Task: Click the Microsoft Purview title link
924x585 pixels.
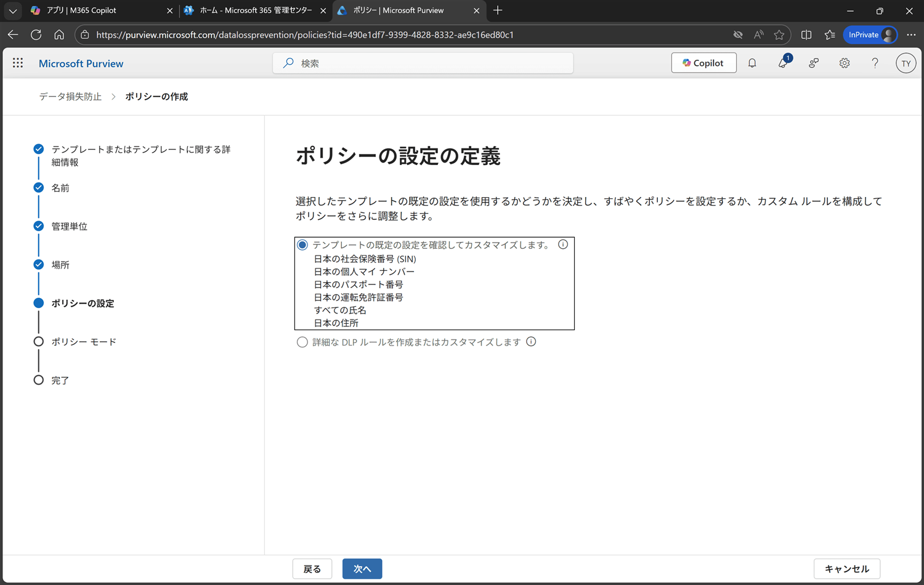Action: coord(81,63)
